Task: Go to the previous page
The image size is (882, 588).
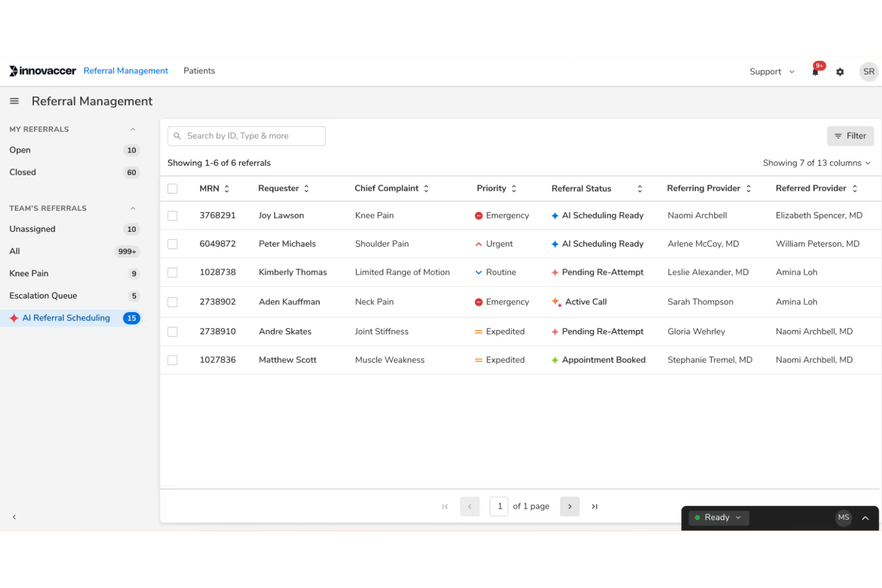Action: pyautogui.click(x=470, y=506)
